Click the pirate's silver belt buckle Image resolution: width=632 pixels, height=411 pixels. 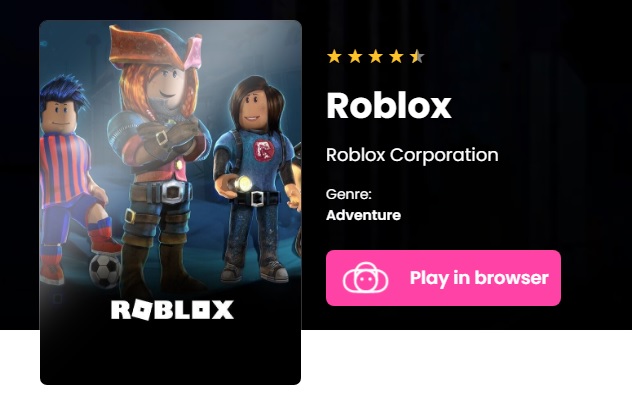[x=173, y=192]
